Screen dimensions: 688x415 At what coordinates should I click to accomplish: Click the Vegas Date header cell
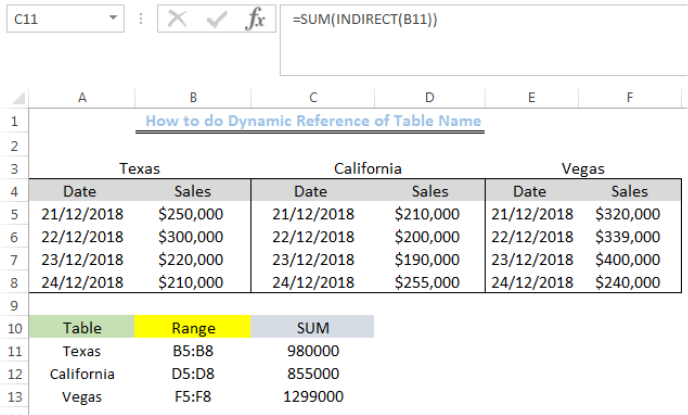point(530,191)
